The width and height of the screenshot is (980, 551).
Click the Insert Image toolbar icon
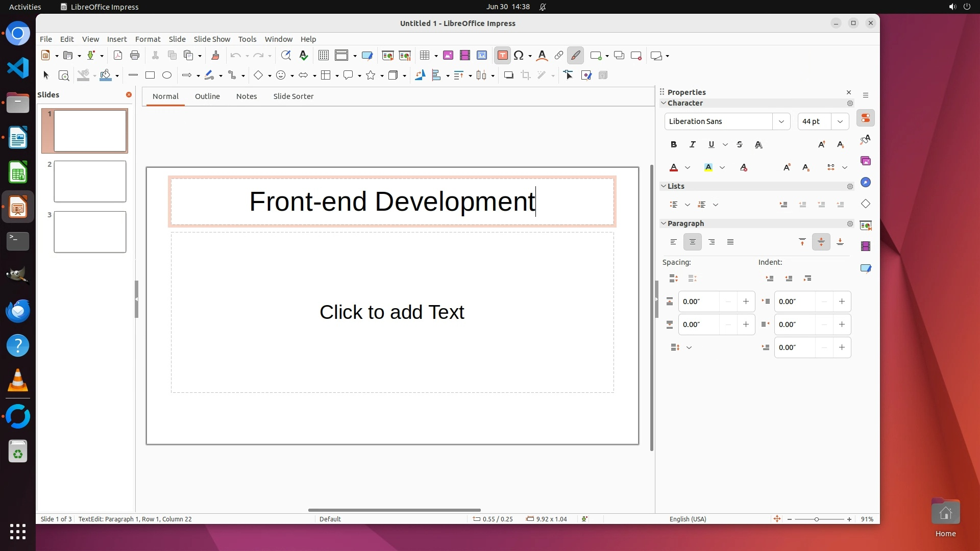click(x=448, y=56)
